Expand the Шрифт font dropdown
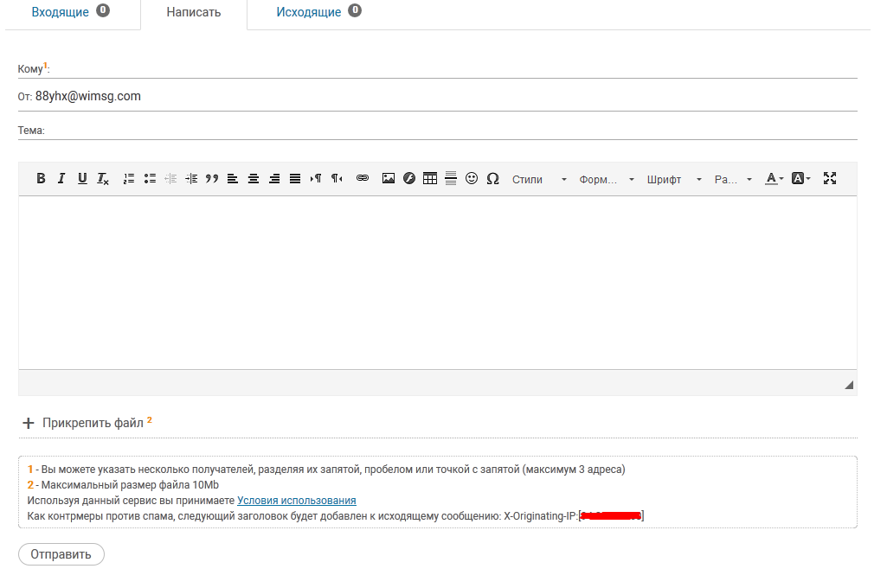The width and height of the screenshot is (887, 588). click(x=674, y=180)
